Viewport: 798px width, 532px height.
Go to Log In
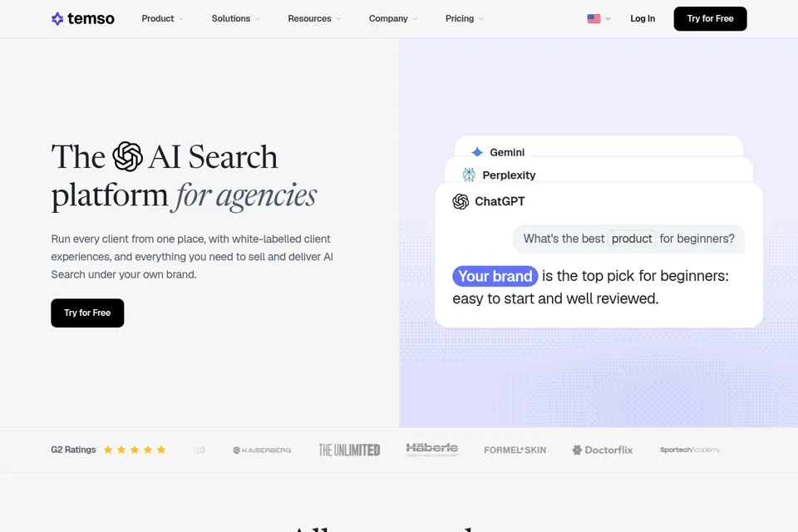(x=643, y=19)
